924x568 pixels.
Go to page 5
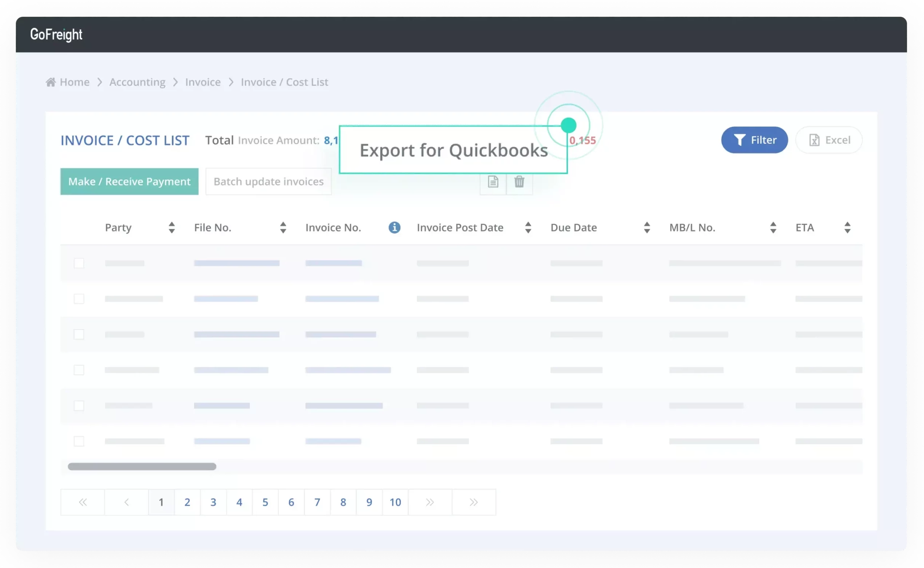pyautogui.click(x=265, y=502)
